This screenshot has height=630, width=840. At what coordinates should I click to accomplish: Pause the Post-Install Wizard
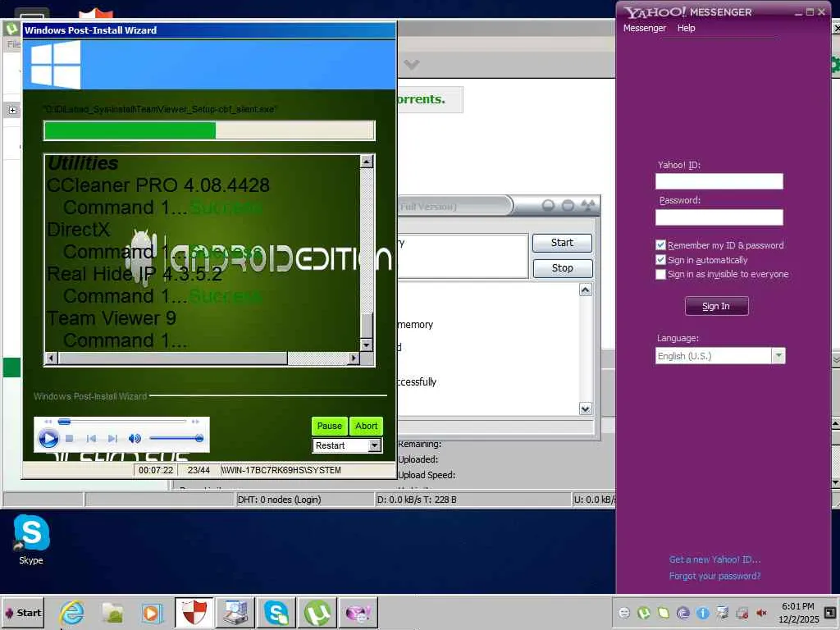(330, 426)
